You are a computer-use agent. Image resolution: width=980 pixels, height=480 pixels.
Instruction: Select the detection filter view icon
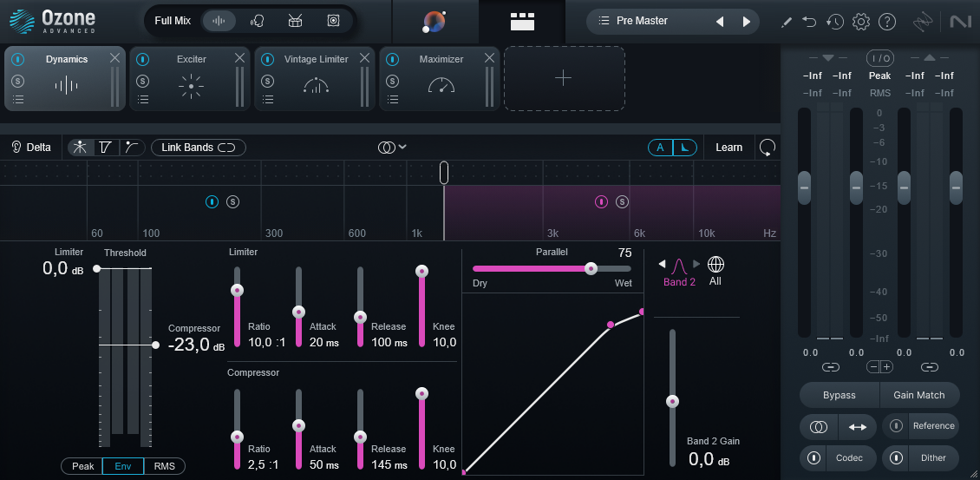point(106,147)
